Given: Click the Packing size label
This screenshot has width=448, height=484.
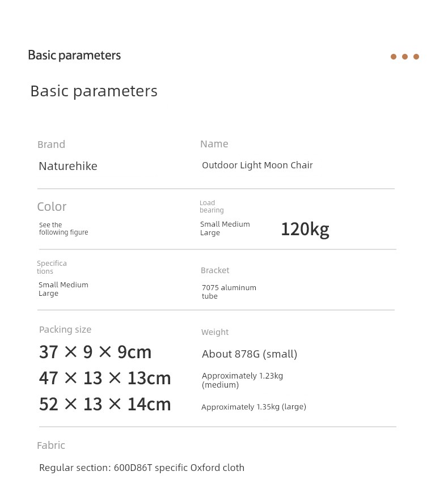Looking at the screenshot, I should click(65, 330).
